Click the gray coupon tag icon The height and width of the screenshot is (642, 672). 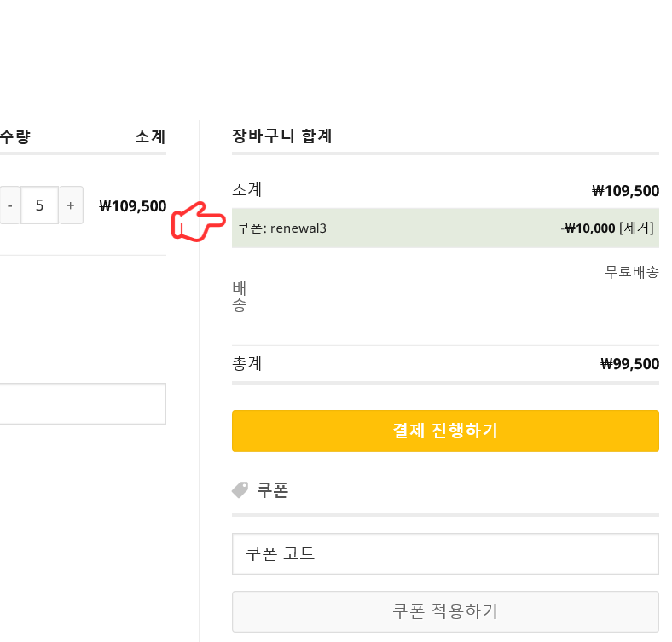click(240, 490)
